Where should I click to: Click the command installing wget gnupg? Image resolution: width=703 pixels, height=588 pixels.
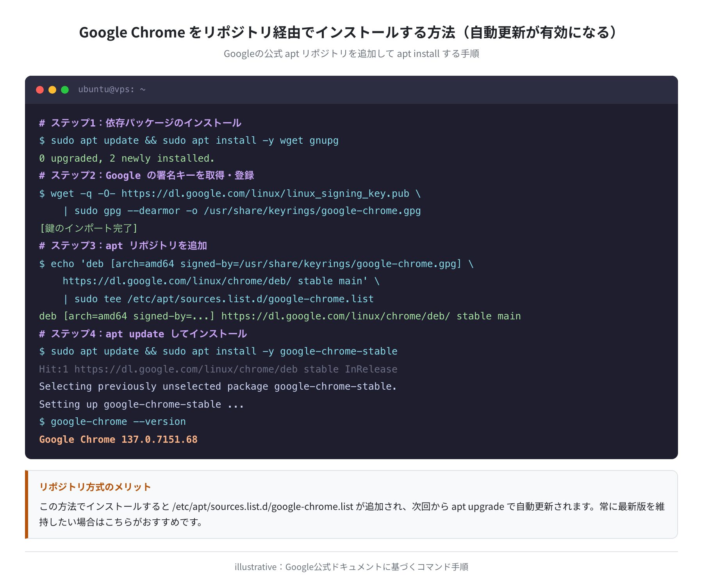coord(189,141)
